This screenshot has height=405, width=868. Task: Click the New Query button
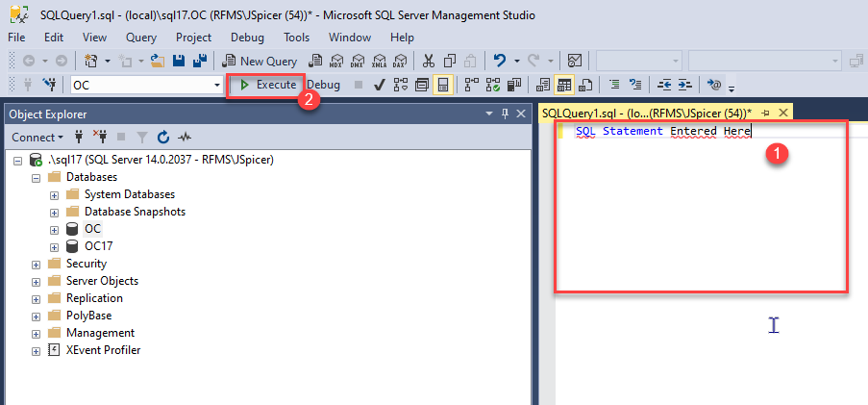[x=260, y=61]
